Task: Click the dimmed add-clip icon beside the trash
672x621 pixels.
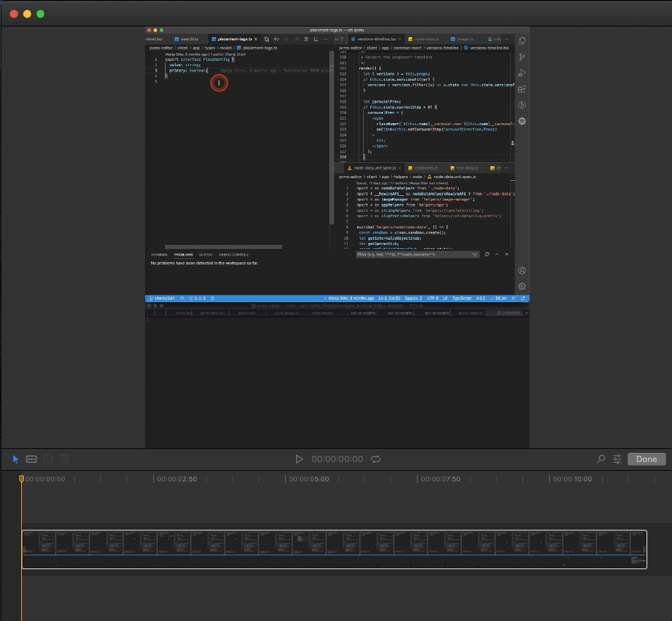Action: tap(48, 459)
